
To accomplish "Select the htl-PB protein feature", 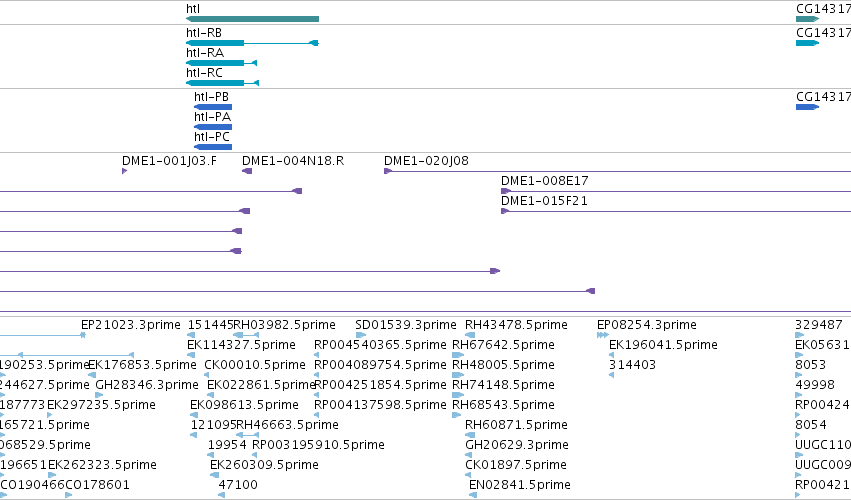I will 213,107.
